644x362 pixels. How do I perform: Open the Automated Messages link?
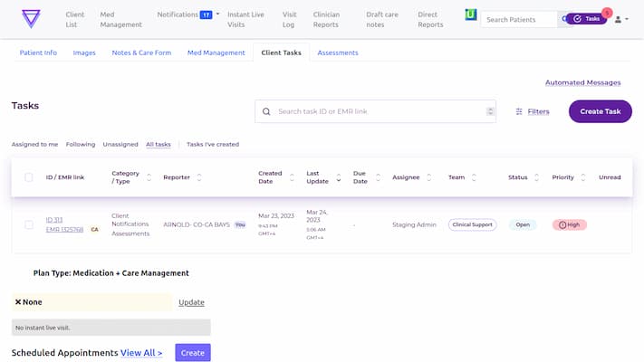coord(582,82)
